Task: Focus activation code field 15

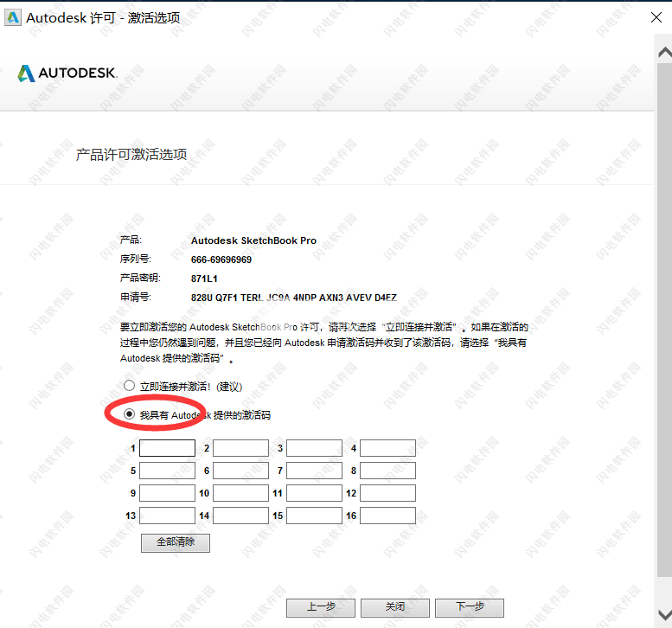Action: [314, 516]
